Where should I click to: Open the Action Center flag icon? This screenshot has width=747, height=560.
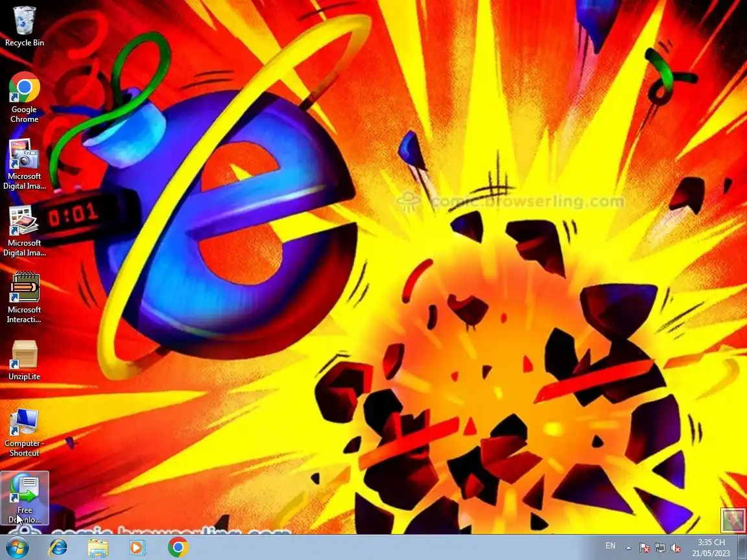point(644,548)
